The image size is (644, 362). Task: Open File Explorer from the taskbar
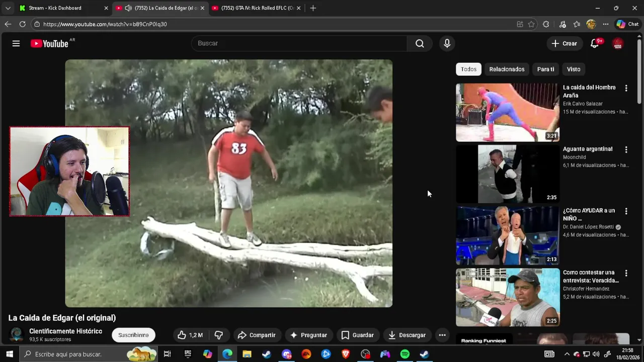tap(247, 354)
